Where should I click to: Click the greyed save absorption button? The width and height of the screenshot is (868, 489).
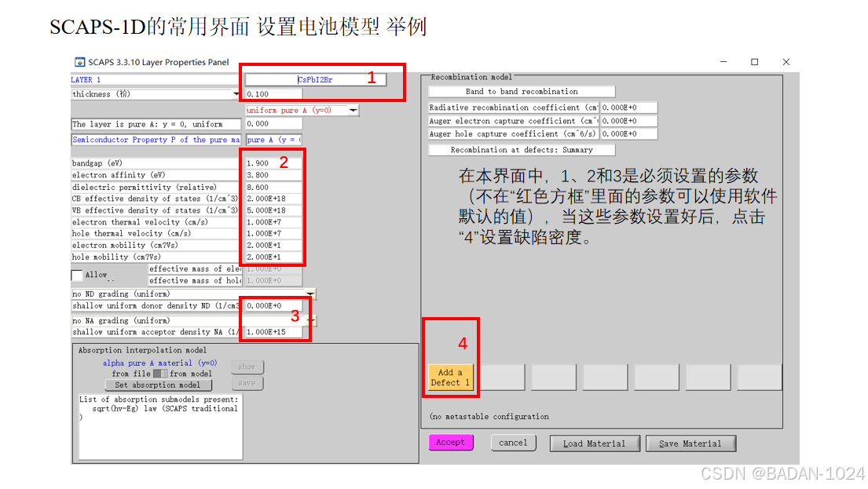tap(247, 383)
